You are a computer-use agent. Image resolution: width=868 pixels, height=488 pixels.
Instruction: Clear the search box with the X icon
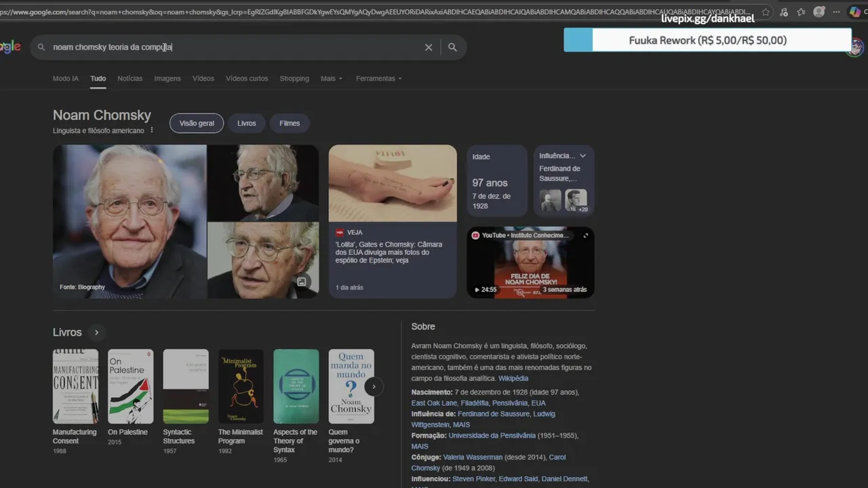tap(429, 47)
